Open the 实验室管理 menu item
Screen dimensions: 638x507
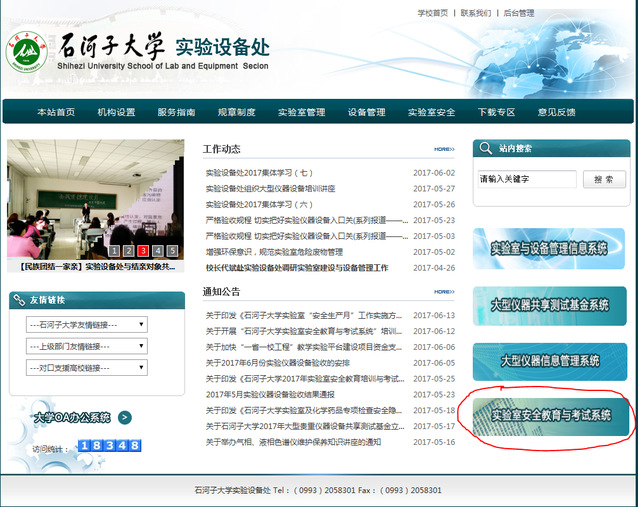click(302, 112)
